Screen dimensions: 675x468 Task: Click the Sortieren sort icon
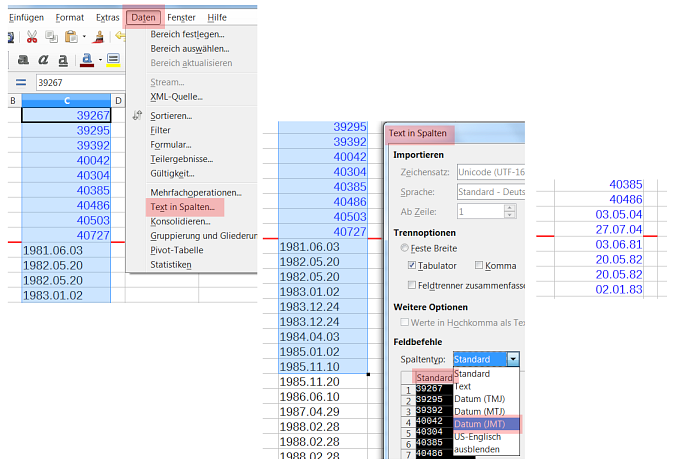pos(137,115)
